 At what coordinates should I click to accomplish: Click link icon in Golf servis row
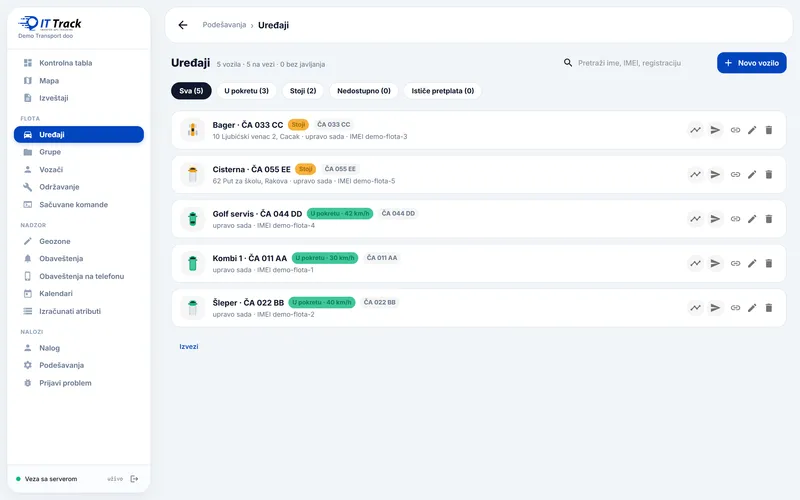tap(735, 219)
